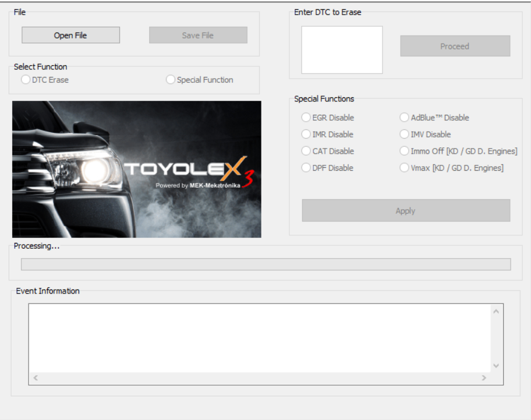This screenshot has height=420, width=531.
Task: Enable IMV Disable
Action: click(x=404, y=134)
